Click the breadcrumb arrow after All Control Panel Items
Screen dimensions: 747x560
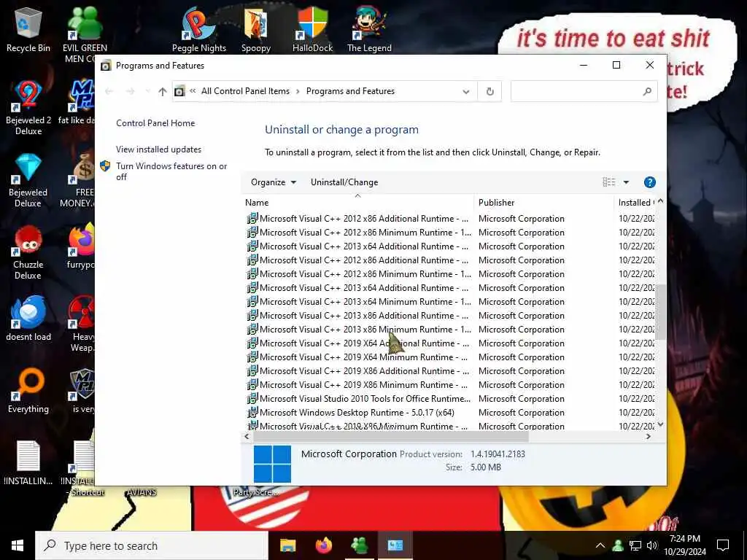pyautogui.click(x=298, y=91)
